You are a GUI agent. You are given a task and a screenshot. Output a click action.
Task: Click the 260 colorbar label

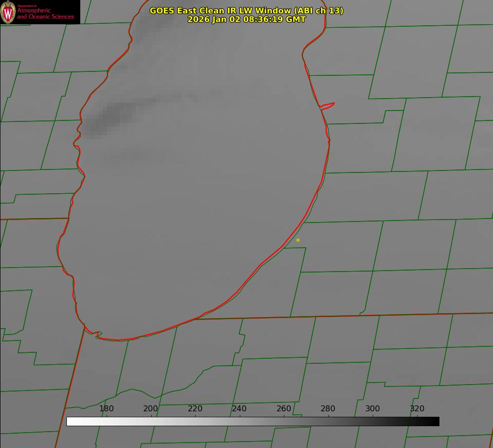(283, 408)
